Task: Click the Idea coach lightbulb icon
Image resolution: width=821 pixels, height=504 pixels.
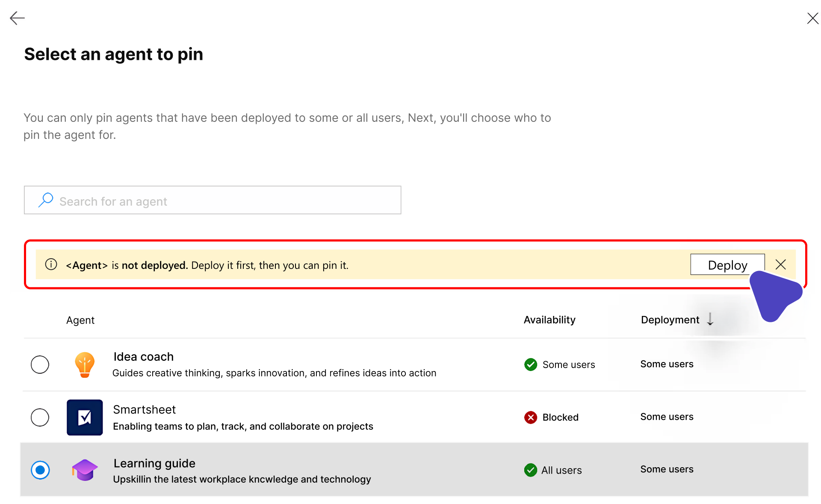Action: click(x=85, y=365)
